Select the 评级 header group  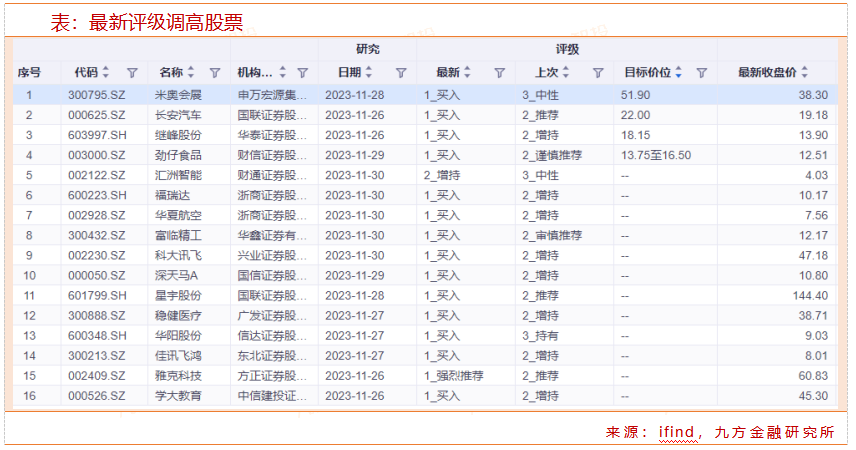tap(567, 49)
